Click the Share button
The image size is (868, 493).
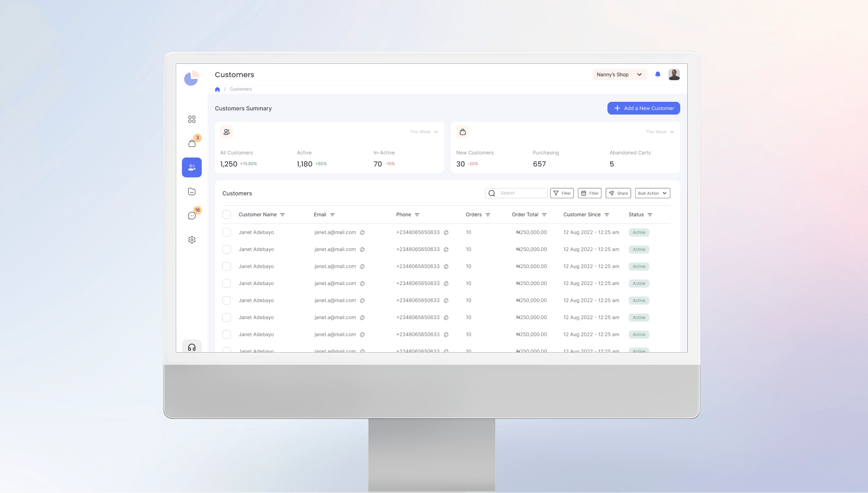(618, 193)
